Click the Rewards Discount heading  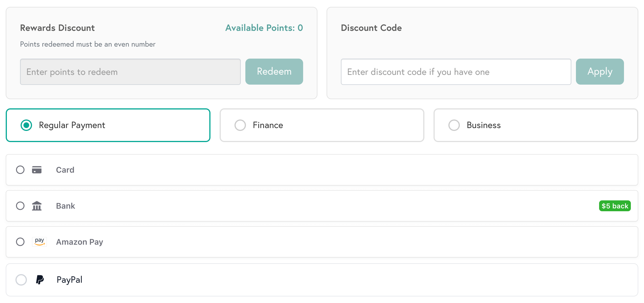[57, 28]
